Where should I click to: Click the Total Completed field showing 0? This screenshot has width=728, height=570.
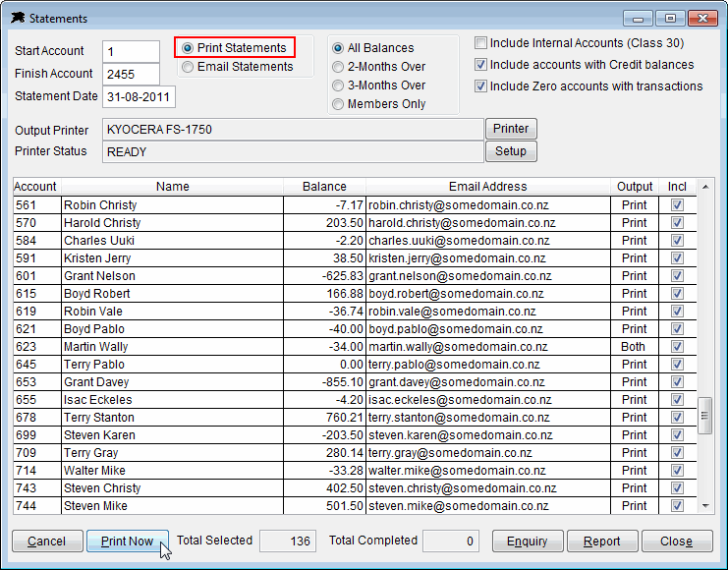(451, 541)
